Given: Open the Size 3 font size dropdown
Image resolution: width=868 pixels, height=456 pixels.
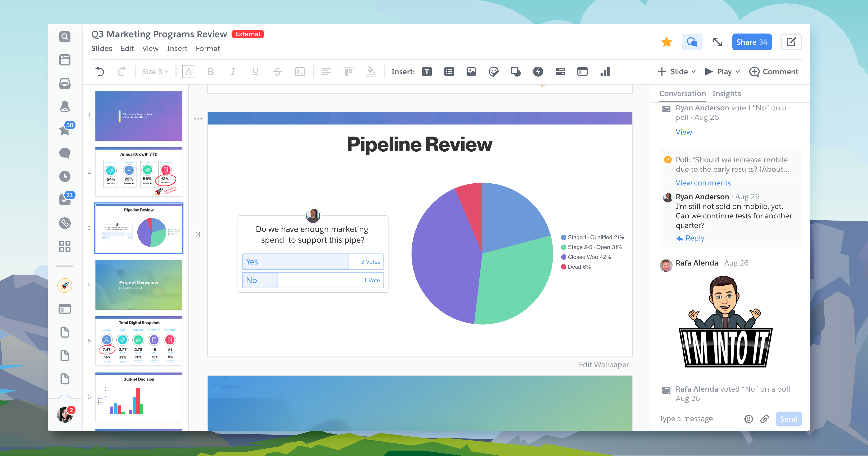Looking at the screenshot, I should (x=155, y=72).
